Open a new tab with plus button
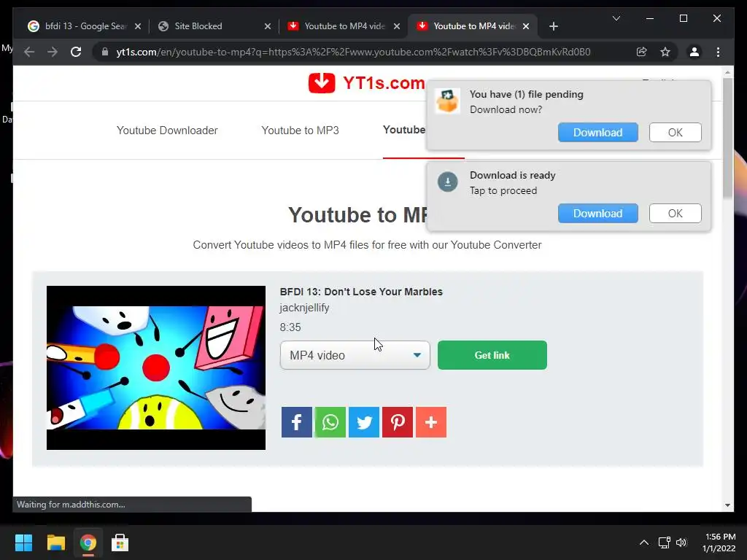The height and width of the screenshot is (560, 747). point(553,26)
